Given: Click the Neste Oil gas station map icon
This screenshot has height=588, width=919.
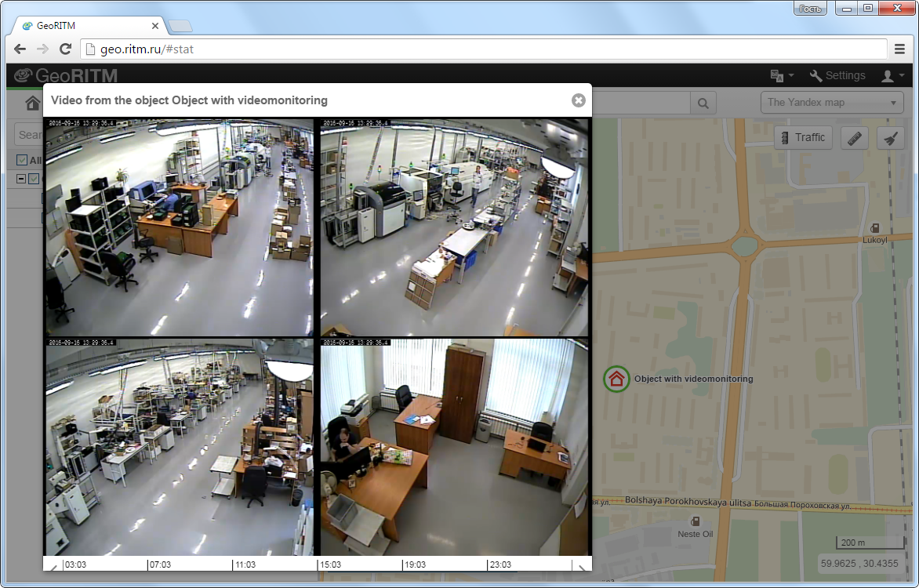Looking at the screenshot, I should pyautogui.click(x=695, y=521).
